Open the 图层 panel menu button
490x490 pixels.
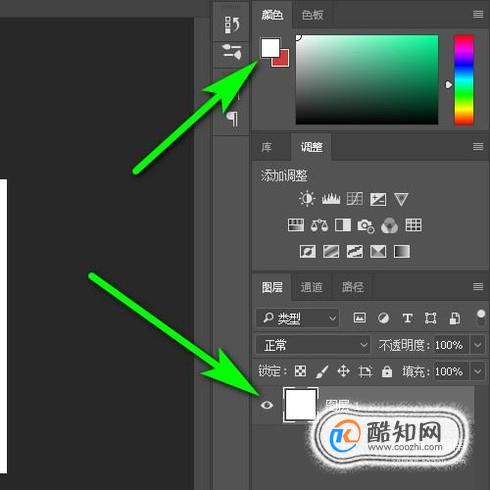[478, 286]
